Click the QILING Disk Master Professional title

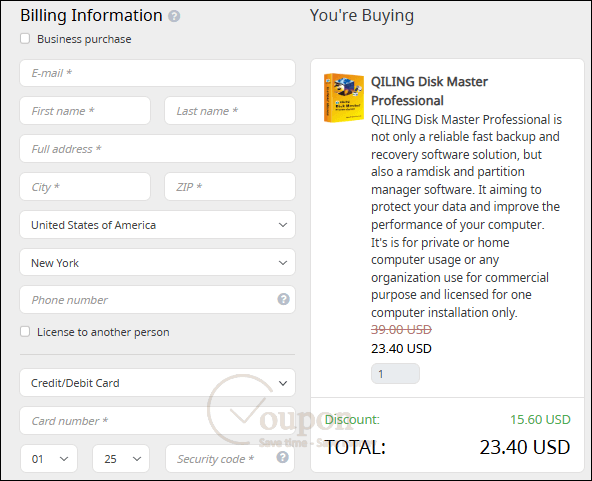[429, 91]
